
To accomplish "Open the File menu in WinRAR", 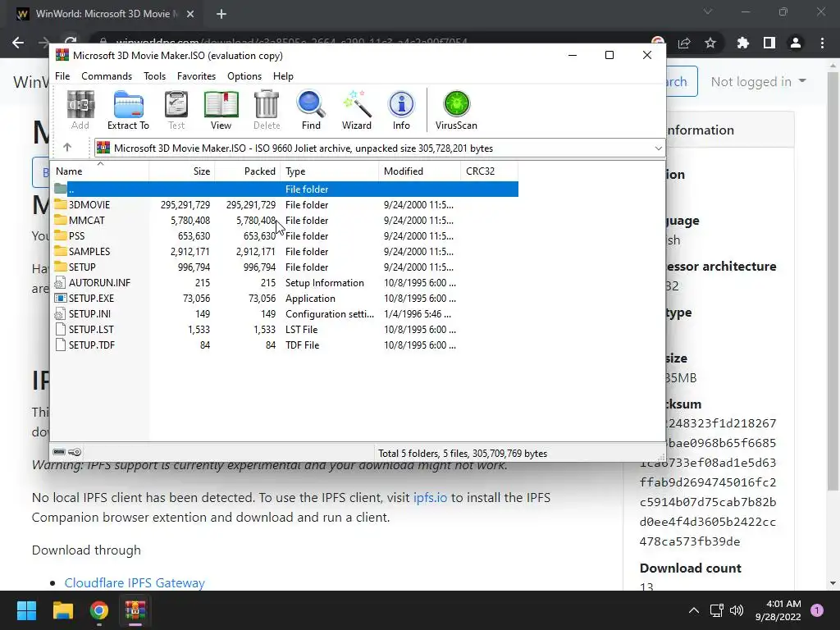I will (x=62, y=76).
